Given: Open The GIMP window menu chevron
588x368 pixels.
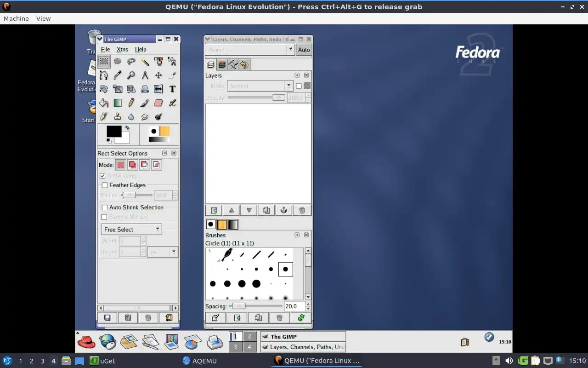Looking at the screenshot, I should pos(100,39).
